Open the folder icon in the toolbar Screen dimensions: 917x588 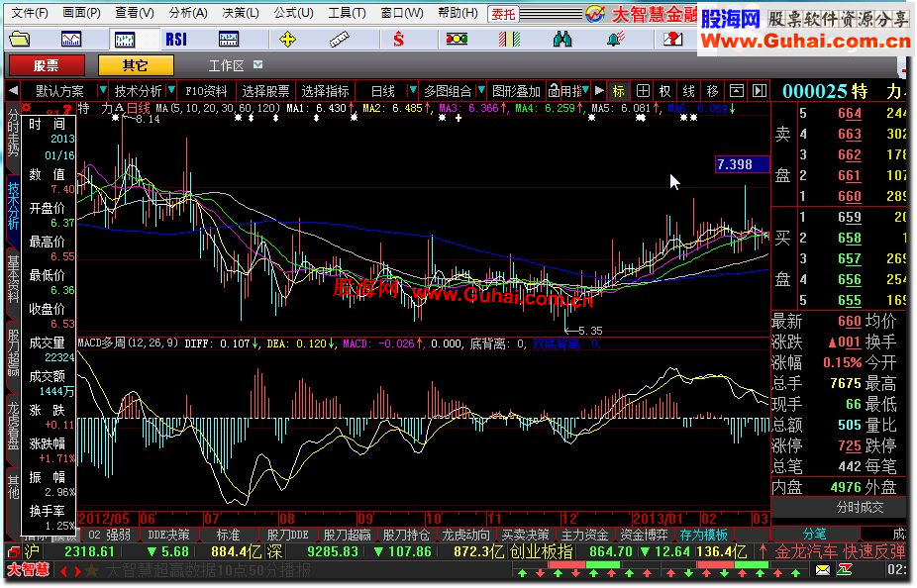point(19,40)
